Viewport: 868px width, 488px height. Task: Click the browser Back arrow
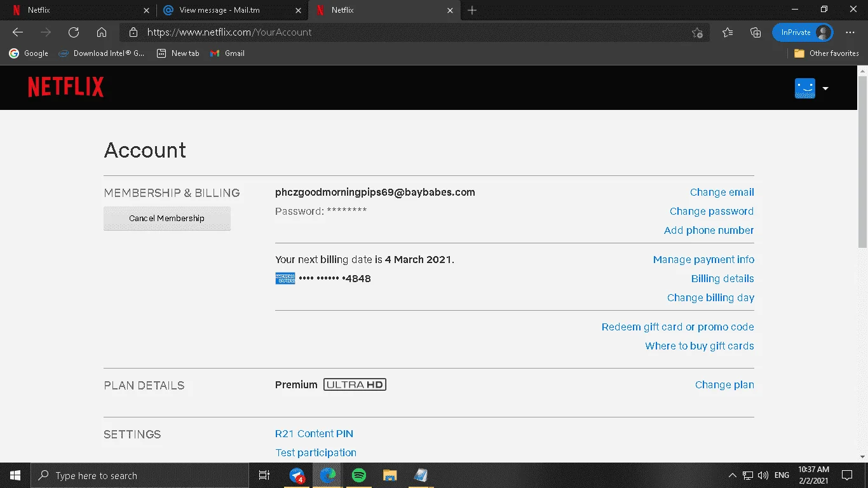(x=18, y=32)
